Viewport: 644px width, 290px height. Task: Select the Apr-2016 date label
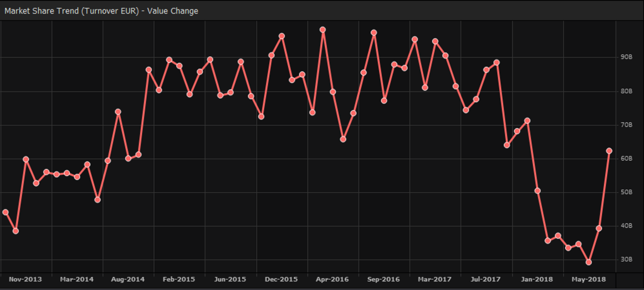pos(332,280)
